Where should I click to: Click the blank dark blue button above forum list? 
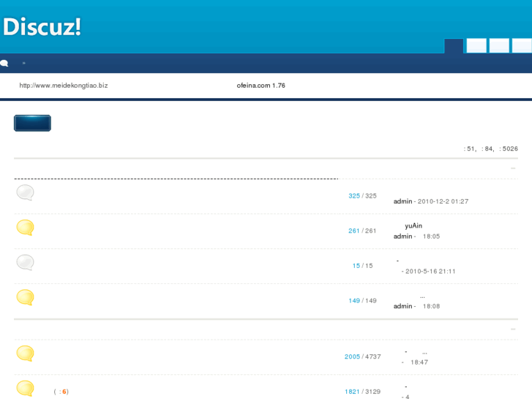click(x=33, y=123)
